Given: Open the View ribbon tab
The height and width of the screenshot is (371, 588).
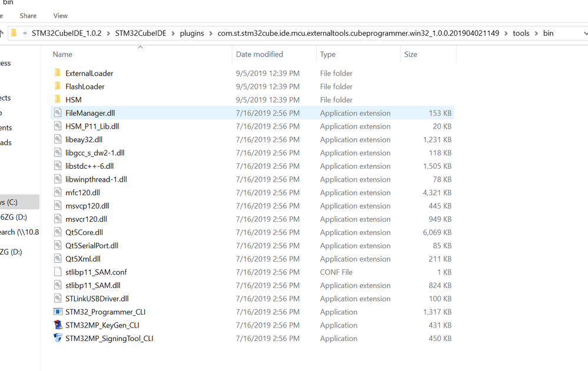Looking at the screenshot, I should [x=61, y=16].
